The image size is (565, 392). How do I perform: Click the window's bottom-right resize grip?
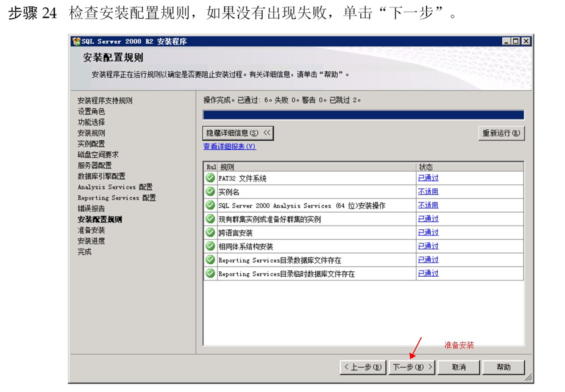tap(528, 377)
